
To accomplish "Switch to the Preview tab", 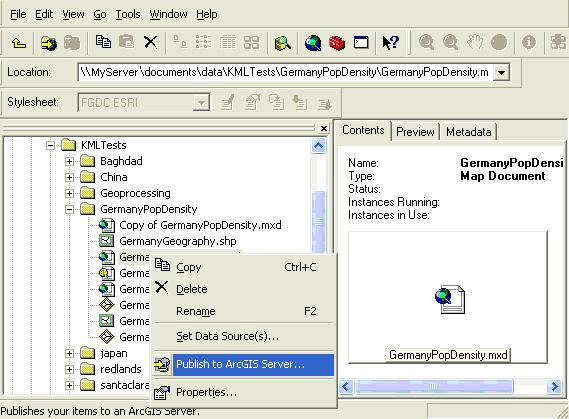I will [x=415, y=132].
